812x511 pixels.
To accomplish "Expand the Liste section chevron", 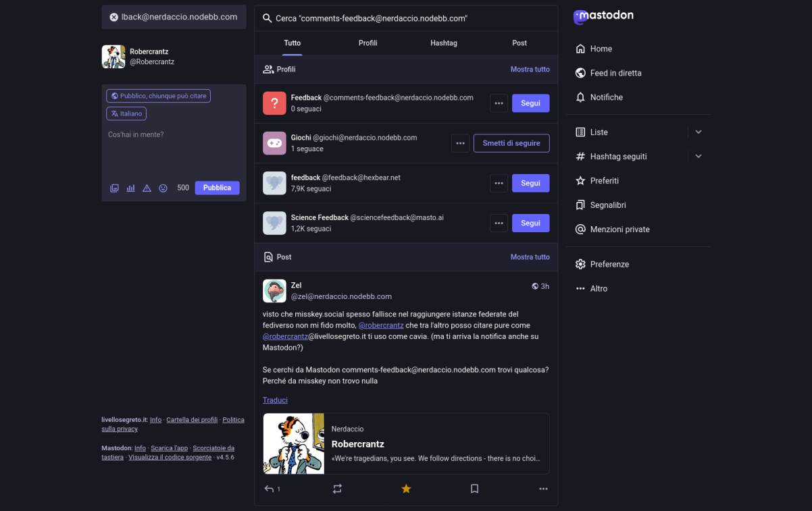I will click(699, 132).
